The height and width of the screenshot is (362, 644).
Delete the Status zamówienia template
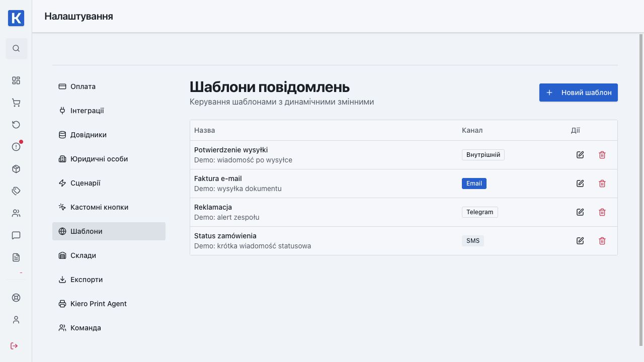point(602,241)
